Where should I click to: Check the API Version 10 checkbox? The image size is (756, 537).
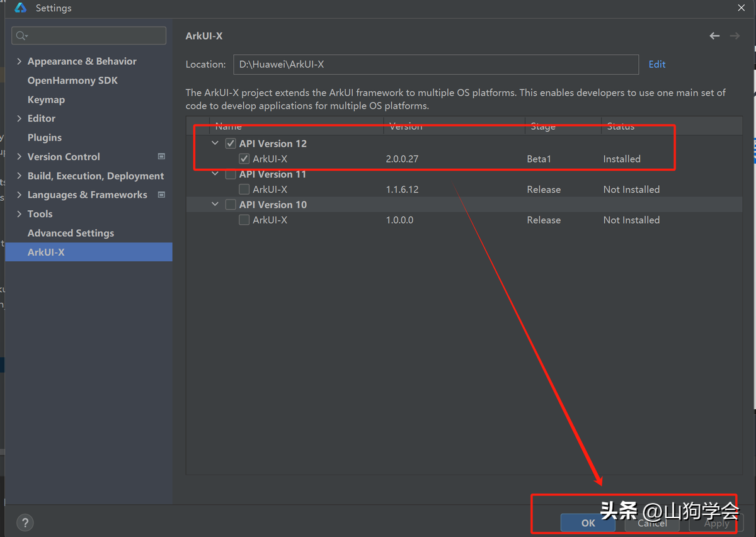coord(231,205)
